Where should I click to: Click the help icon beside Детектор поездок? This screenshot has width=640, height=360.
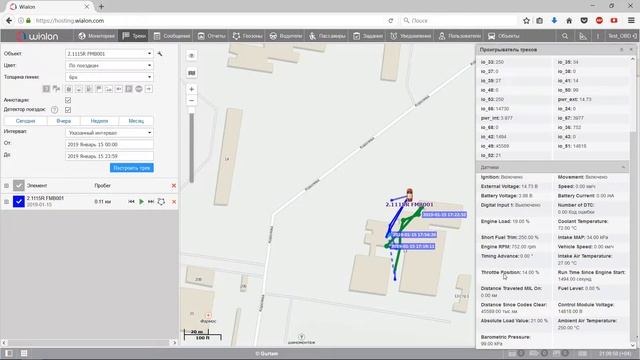(54, 110)
